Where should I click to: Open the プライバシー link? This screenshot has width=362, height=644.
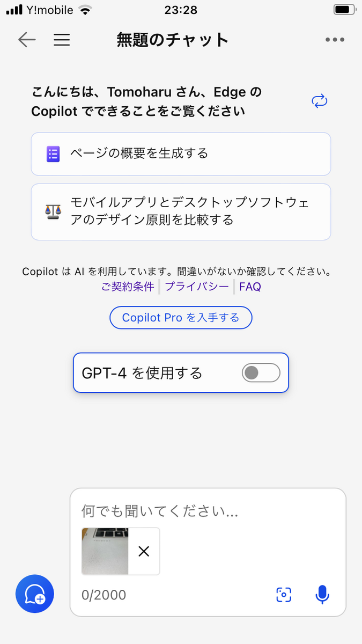pos(197,287)
